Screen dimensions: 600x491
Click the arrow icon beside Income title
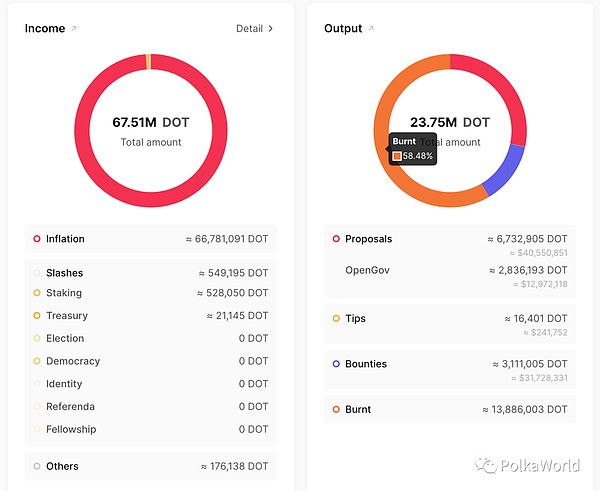click(74, 29)
